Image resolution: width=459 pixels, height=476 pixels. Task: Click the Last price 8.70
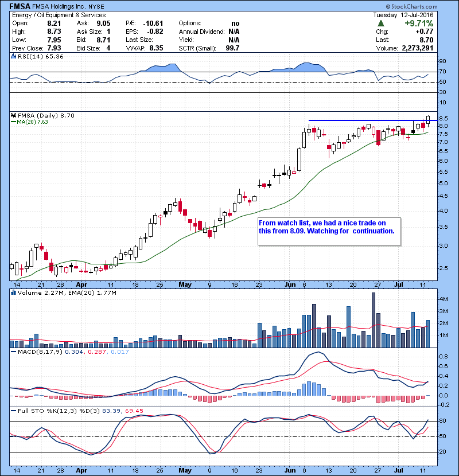point(426,40)
